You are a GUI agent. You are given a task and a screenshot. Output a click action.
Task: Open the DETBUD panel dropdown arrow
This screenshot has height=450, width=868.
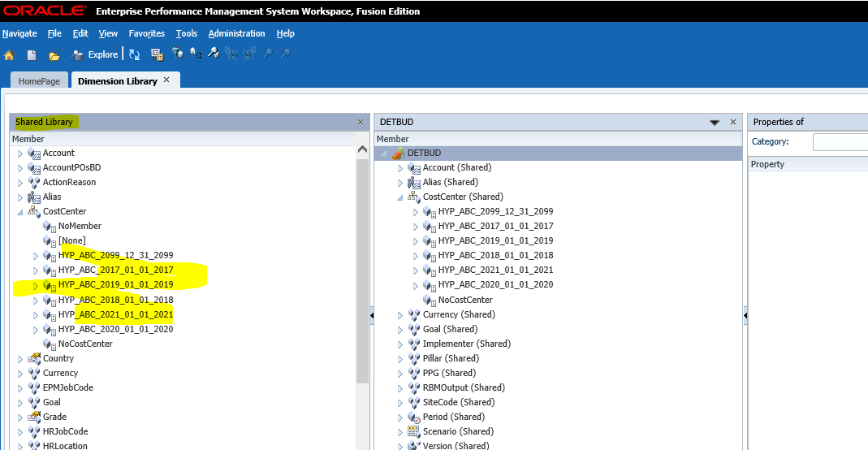tap(715, 123)
